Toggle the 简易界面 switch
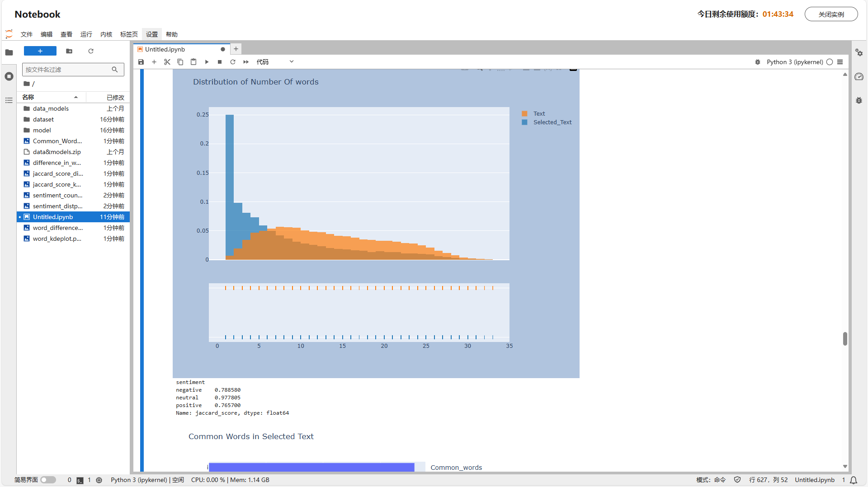 (48, 480)
